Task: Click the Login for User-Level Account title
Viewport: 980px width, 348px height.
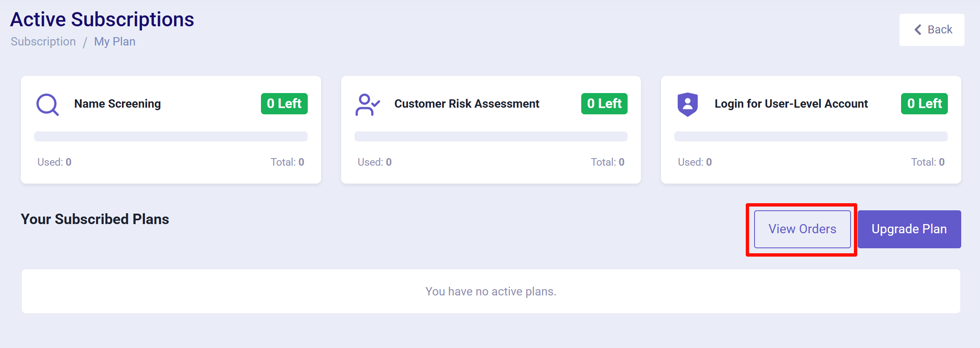Action: pyautogui.click(x=791, y=103)
